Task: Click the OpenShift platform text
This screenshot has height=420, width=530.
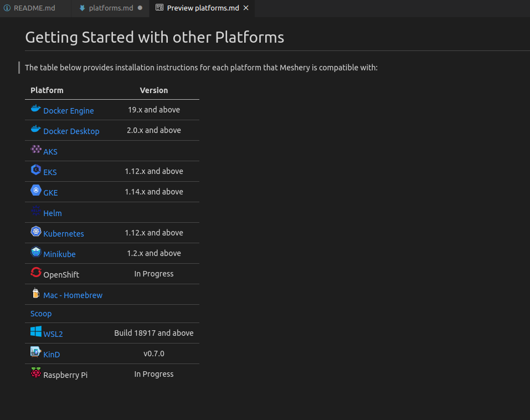Action: (61, 275)
